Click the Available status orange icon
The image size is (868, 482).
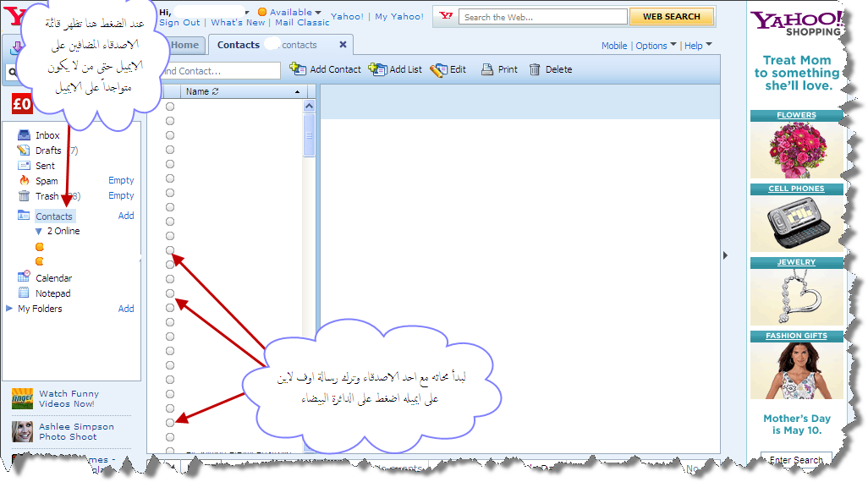pyautogui.click(x=262, y=12)
